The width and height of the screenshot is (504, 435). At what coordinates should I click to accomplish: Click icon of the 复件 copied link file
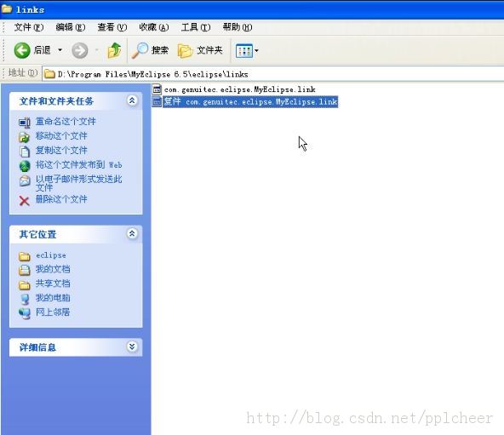tap(157, 101)
